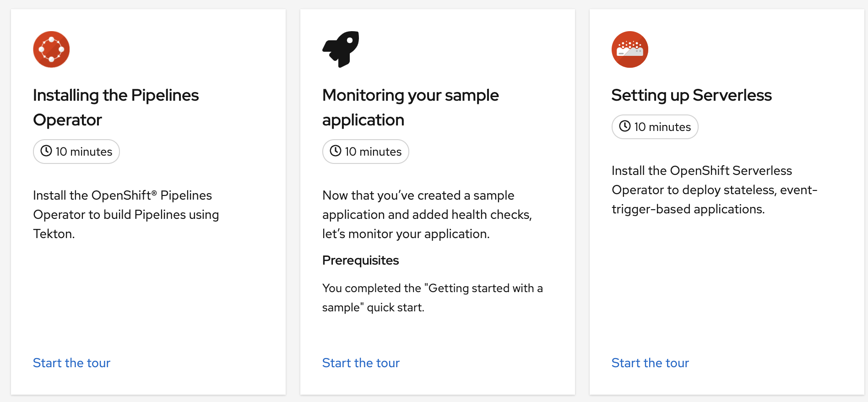Start the tour for Monitoring your sample application
Viewport: 868px width, 402px height.
pos(361,363)
